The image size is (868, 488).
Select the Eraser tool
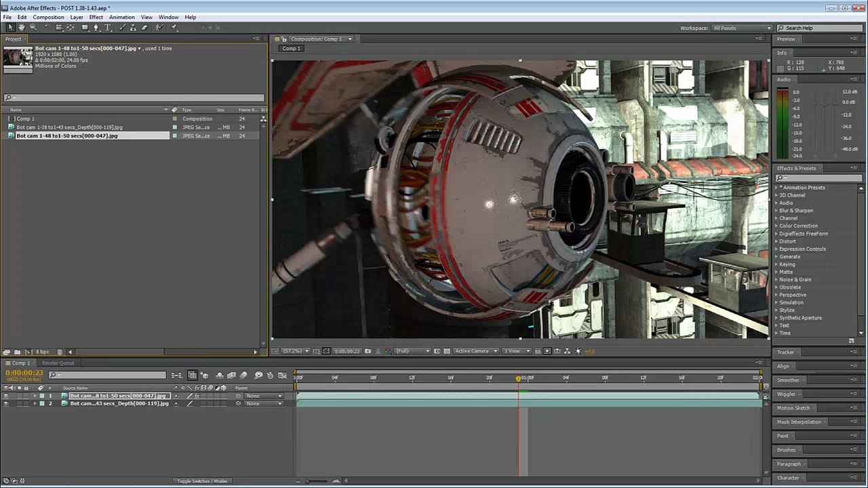[144, 28]
